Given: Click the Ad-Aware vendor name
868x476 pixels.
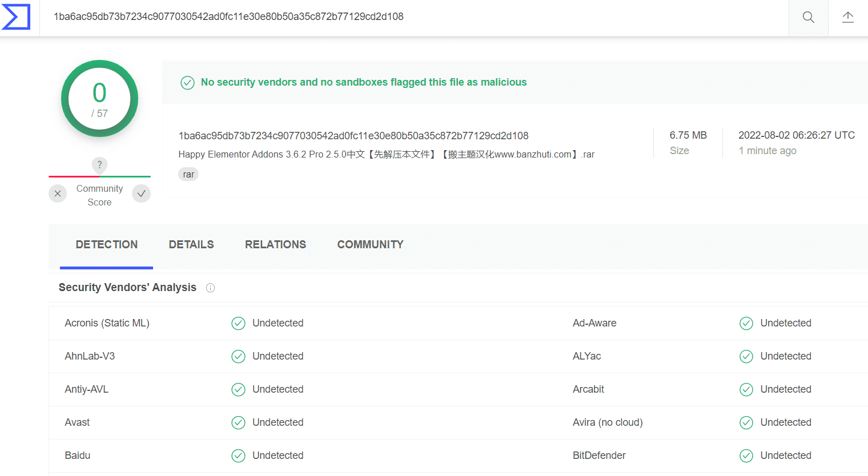Looking at the screenshot, I should 594,323.
